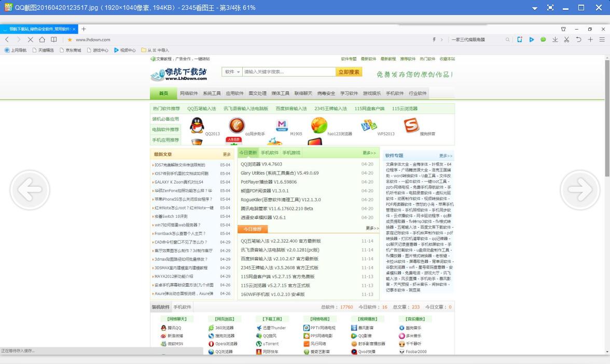610x364 pixels.
Task: Select the 病毒安全 navigation item
Action: [326, 93]
